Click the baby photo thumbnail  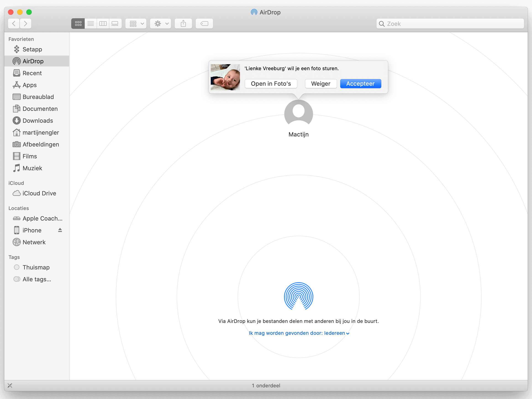[225, 77]
